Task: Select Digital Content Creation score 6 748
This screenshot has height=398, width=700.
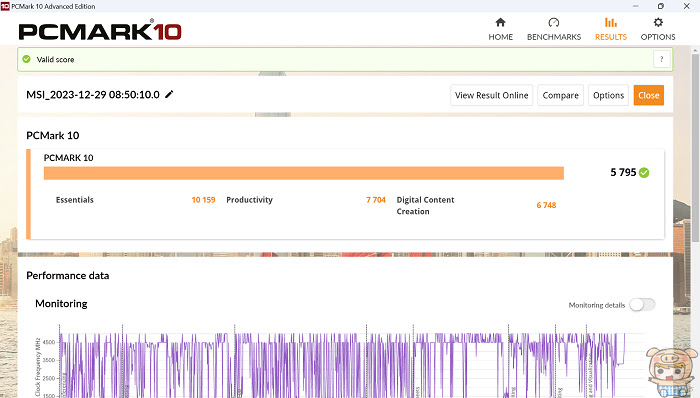Action: 546,205
